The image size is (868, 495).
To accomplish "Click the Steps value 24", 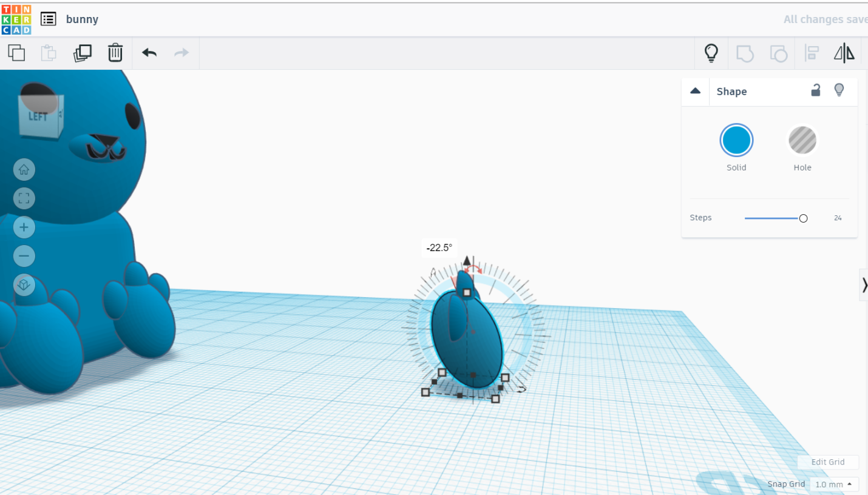I will pyautogui.click(x=838, y=218).
